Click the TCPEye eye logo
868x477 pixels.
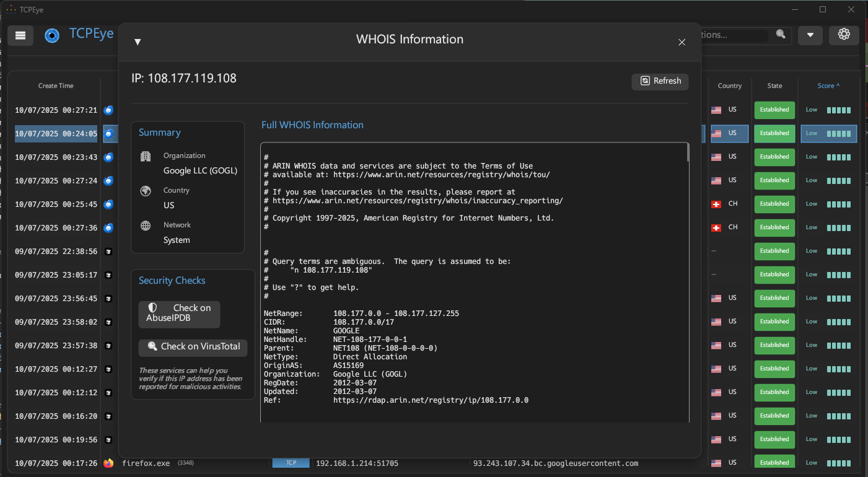click(52, 35)
